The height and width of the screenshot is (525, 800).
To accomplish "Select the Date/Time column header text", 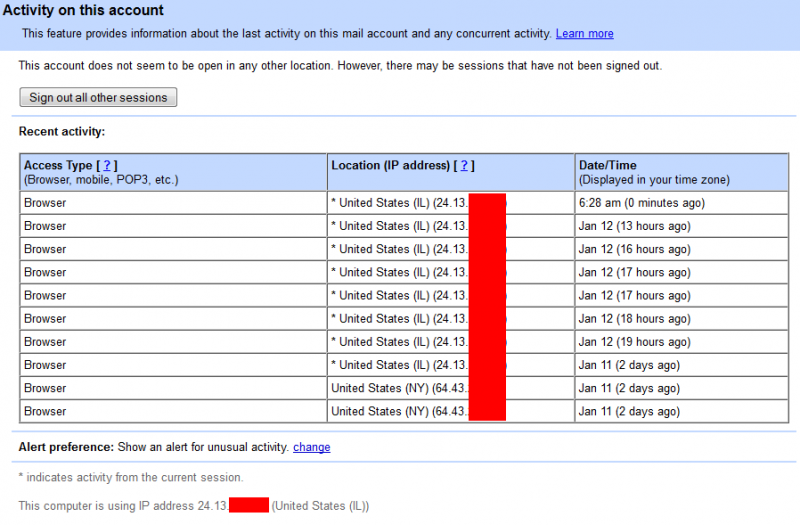I will pyautogui.click(x=607, y=165).
